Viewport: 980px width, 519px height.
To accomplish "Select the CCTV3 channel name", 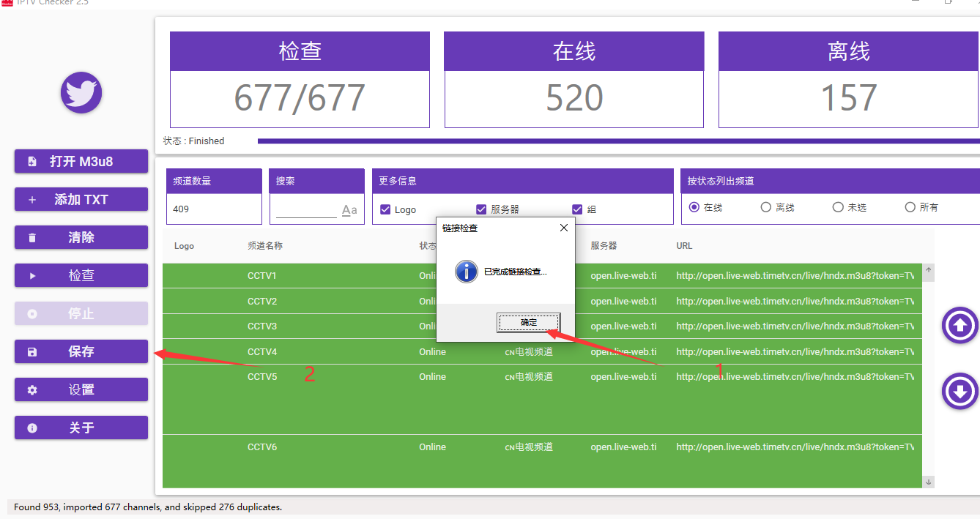I will (x=262, y=326).
